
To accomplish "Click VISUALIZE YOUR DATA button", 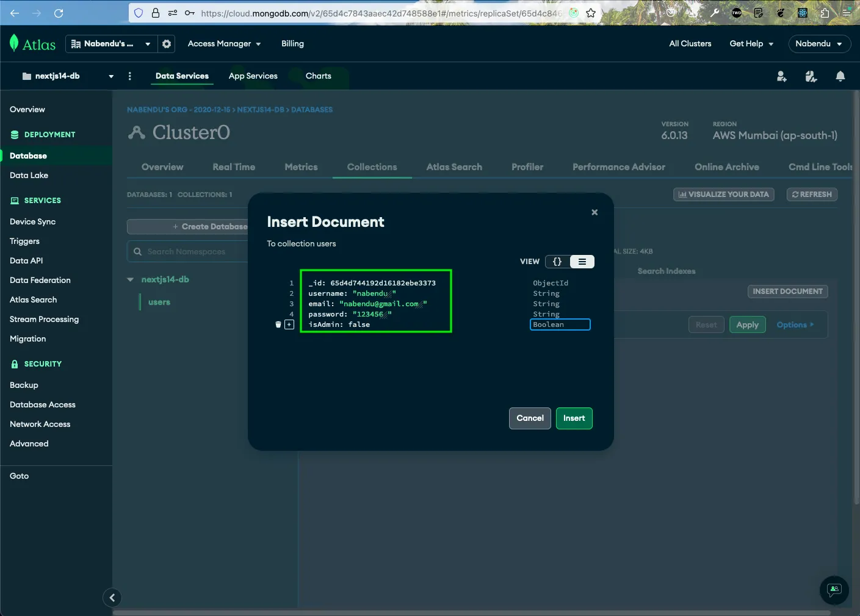I will pyautogui.click(x=724, y=195).
